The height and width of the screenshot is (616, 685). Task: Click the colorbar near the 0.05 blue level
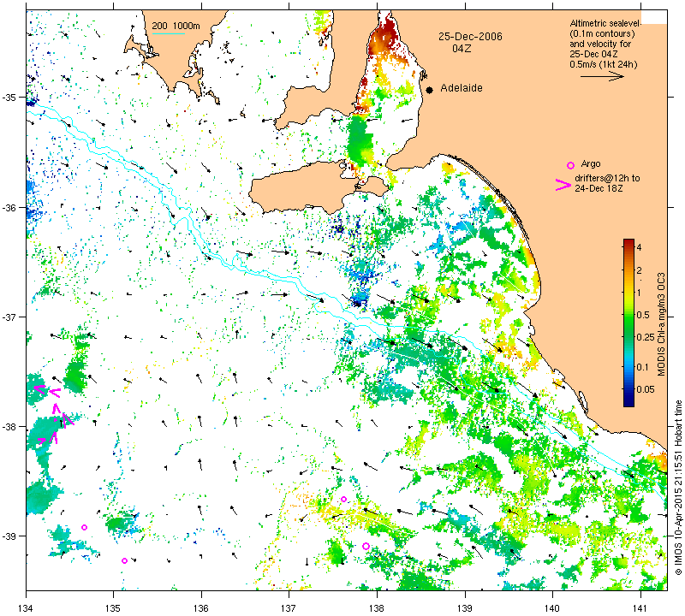click(628, 389)
